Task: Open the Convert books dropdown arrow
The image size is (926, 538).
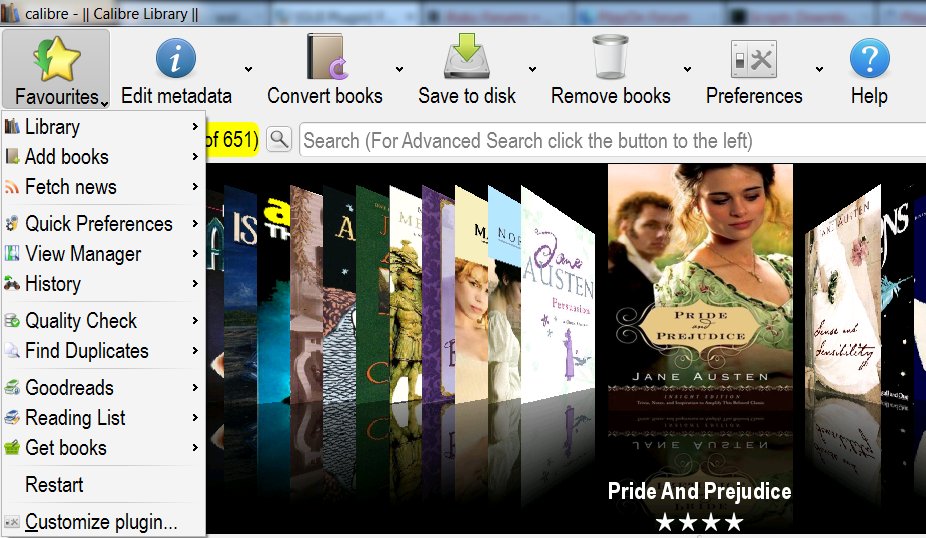Action: point(400,69)
